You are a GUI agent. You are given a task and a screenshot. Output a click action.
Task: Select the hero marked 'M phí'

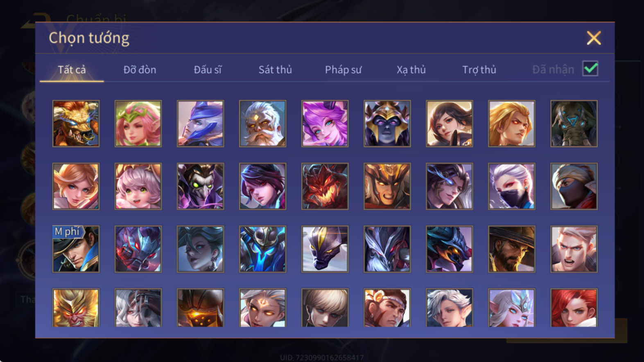(x=76, y=249)
